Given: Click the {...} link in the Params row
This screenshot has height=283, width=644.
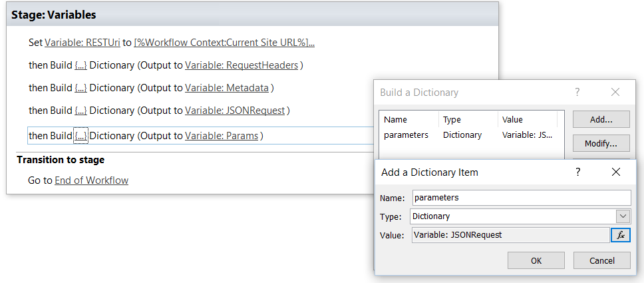Looking at the screenshot, I should click(x=80, y=136).
